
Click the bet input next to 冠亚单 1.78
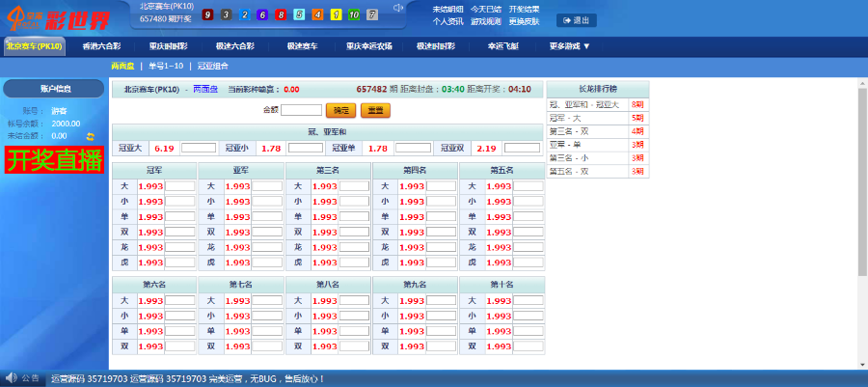point(413,148)
